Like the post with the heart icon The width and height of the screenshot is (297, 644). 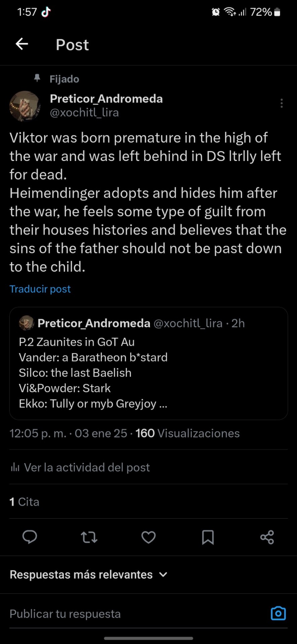pos(148,537)
